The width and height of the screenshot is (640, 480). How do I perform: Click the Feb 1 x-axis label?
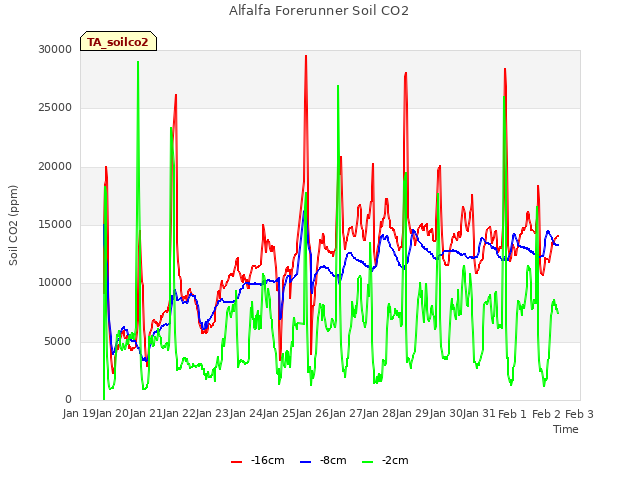pyautogui.click(x=512, y=414)
